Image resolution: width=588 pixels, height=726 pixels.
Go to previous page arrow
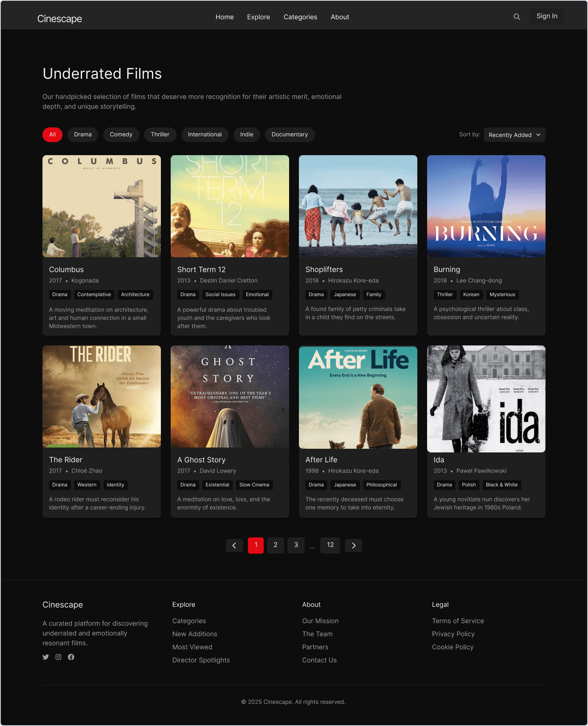(234, 546)
